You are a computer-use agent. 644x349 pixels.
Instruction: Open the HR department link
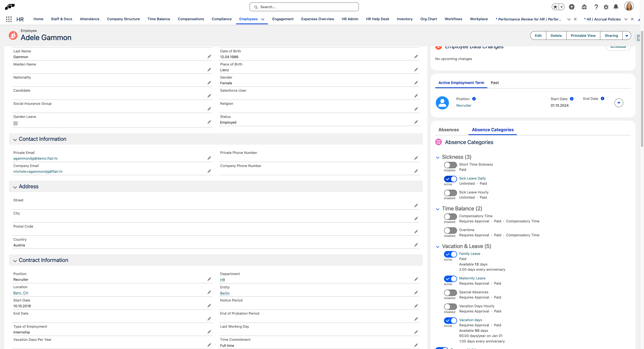coord(222,280)
